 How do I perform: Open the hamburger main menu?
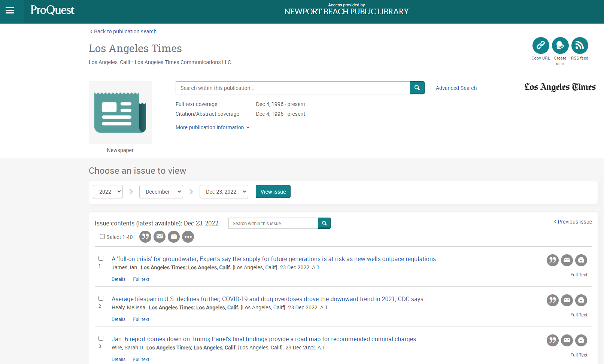10,10
